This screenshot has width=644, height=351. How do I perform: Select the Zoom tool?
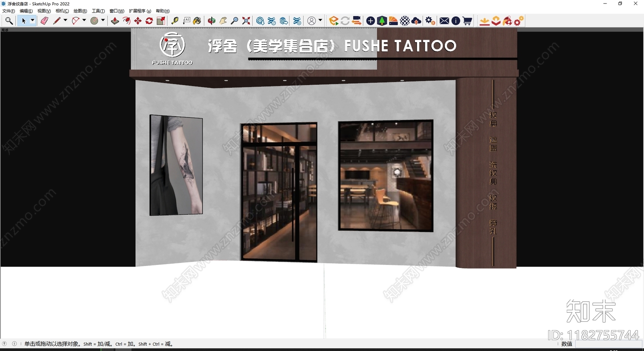[x=234, y=21]
